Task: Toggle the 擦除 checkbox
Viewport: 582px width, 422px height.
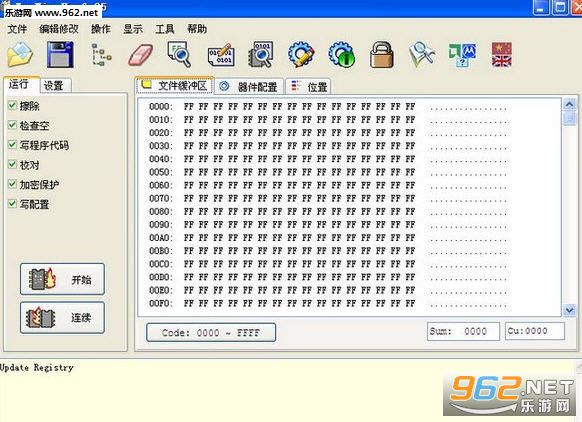Action: [x=13, y=105]
